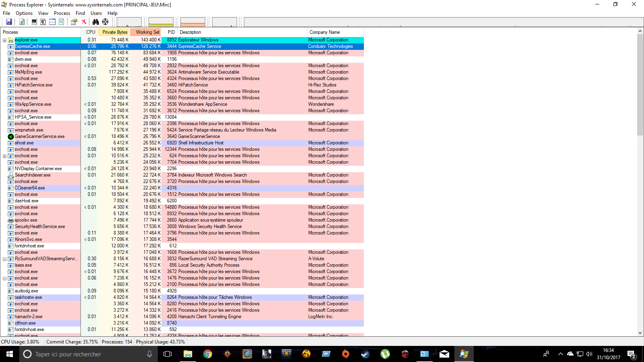
Task: Click the Cortana search box
Action: click(x=89, y=354)
